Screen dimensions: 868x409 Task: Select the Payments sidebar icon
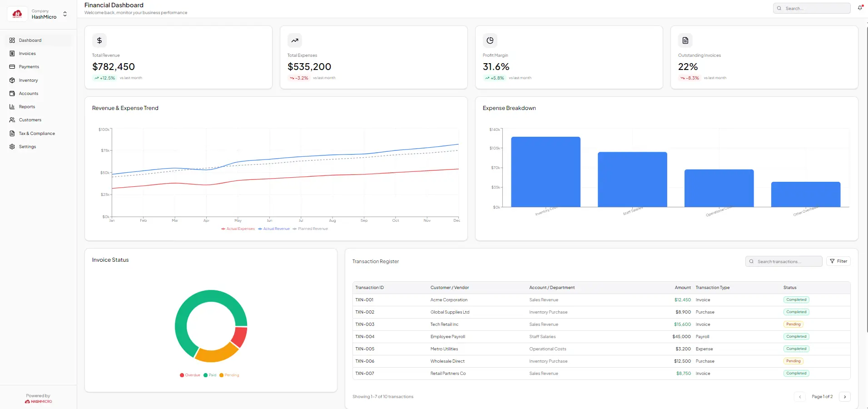pos(12,66)
